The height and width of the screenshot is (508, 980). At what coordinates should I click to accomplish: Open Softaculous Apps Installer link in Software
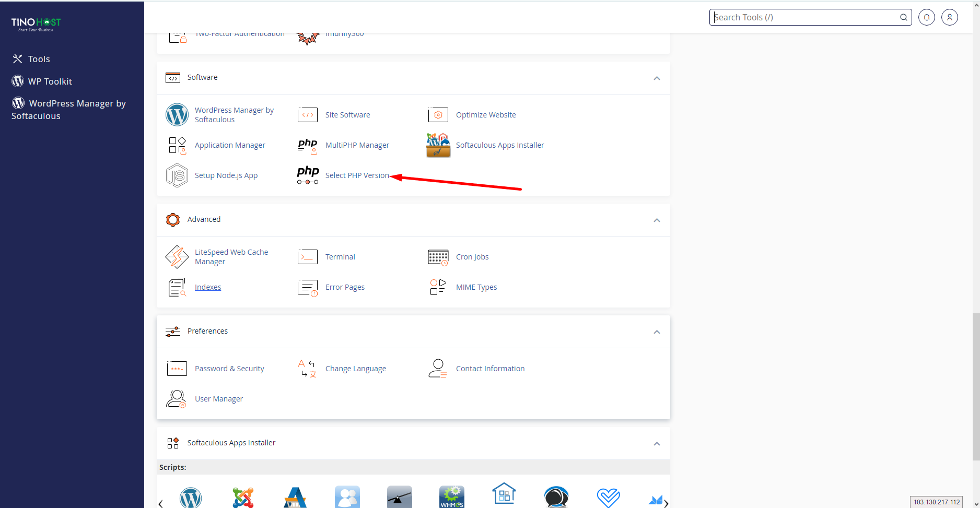pos(500,145)
